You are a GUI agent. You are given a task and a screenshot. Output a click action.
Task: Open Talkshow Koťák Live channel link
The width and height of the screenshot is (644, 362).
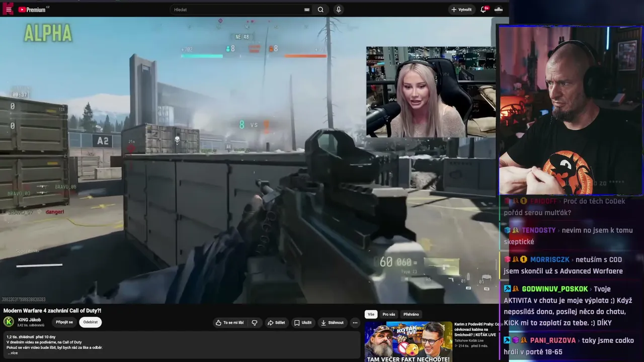469,340
